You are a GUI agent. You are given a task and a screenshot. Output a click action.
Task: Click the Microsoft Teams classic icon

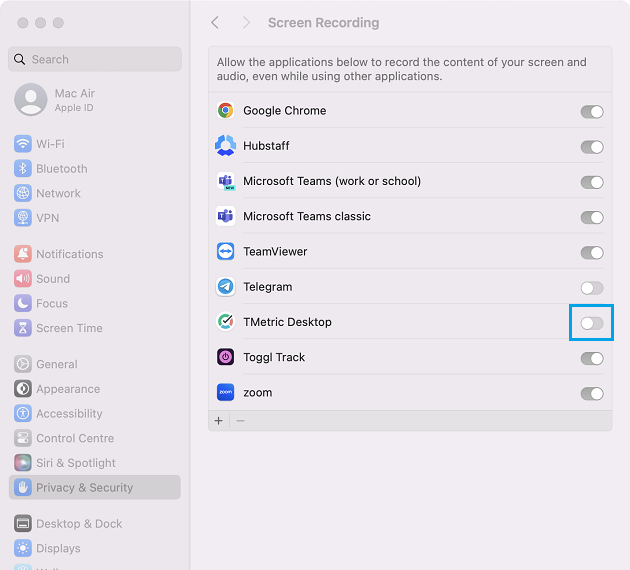pos(225,217)
